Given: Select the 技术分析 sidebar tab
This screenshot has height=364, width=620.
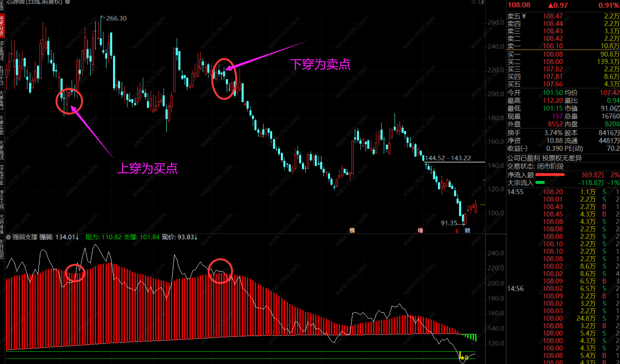Looking at the screenshot, I should pyautogui.click(x=2, y=26).
